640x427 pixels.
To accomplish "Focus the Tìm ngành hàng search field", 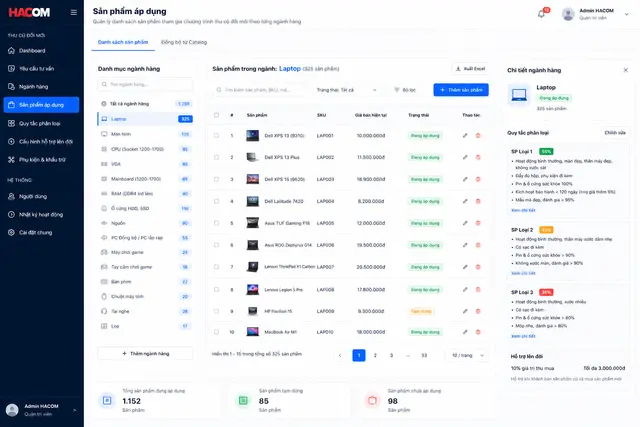I will 145,84.
